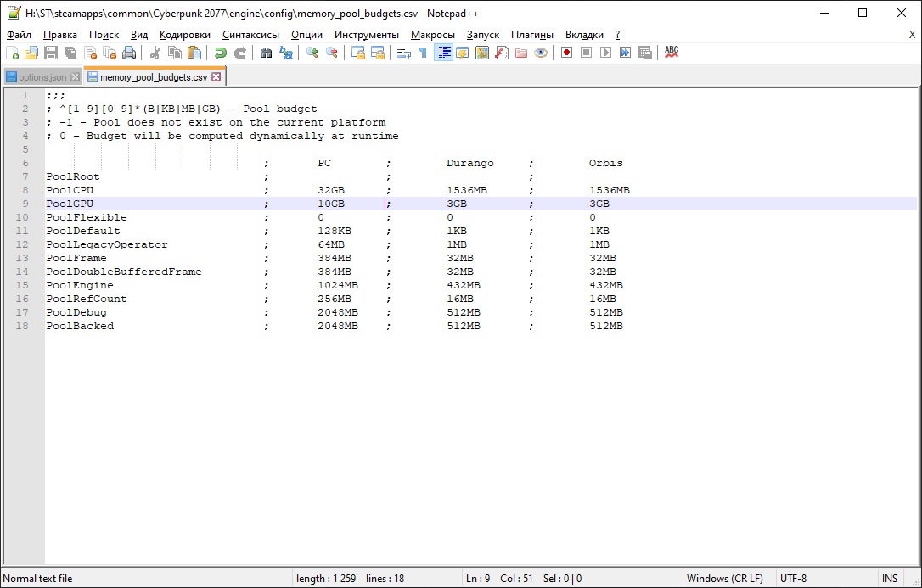Open the Function List panel icon
The width and height of the screenshot is (922, 588).
pos(502,53)
